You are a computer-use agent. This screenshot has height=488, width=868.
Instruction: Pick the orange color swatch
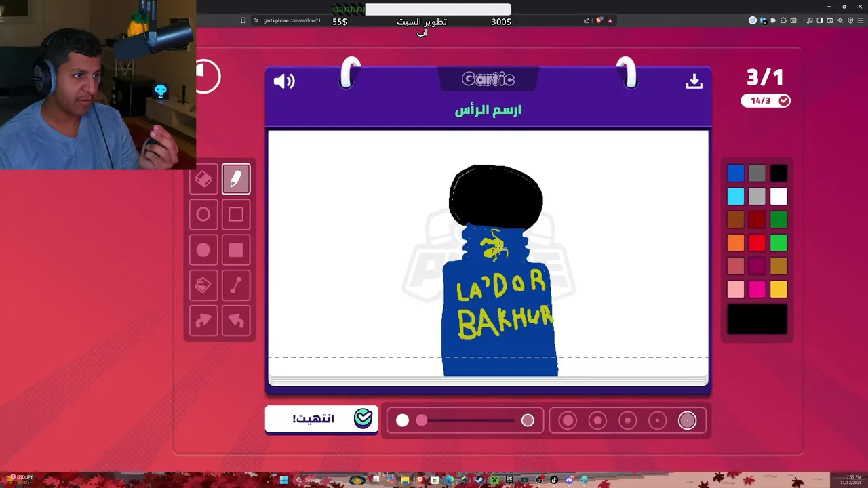[x=736, y=243]
